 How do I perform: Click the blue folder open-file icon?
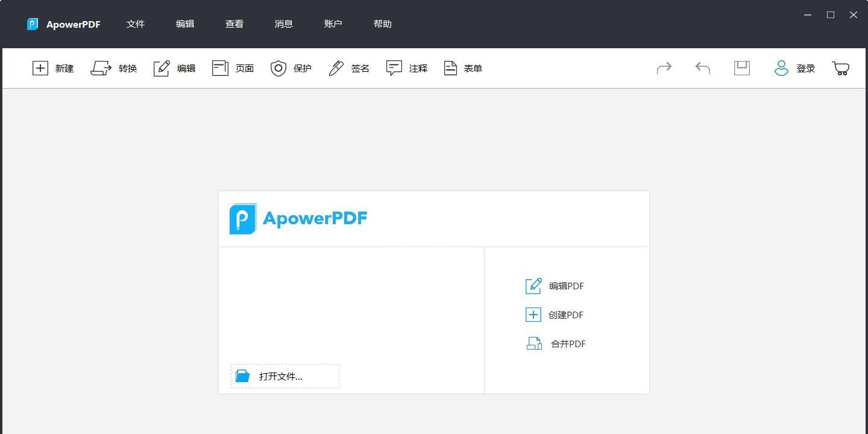[x=242, y=376]
